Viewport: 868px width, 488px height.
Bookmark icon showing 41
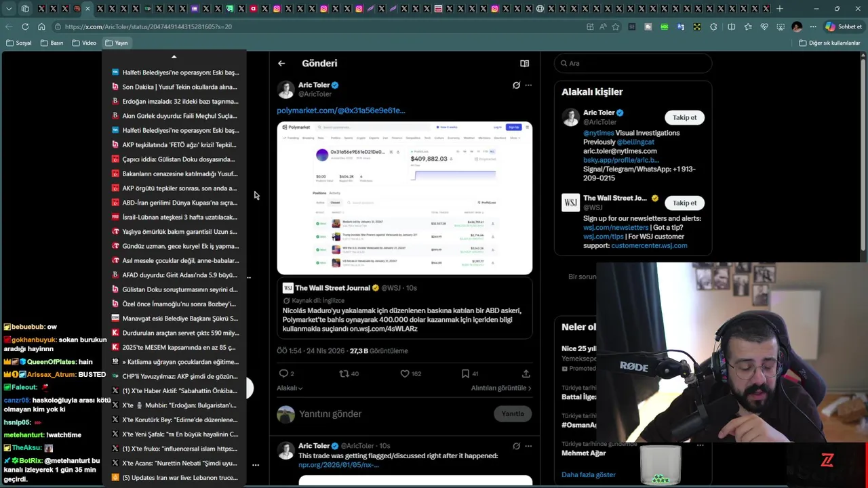coord(465,373)
